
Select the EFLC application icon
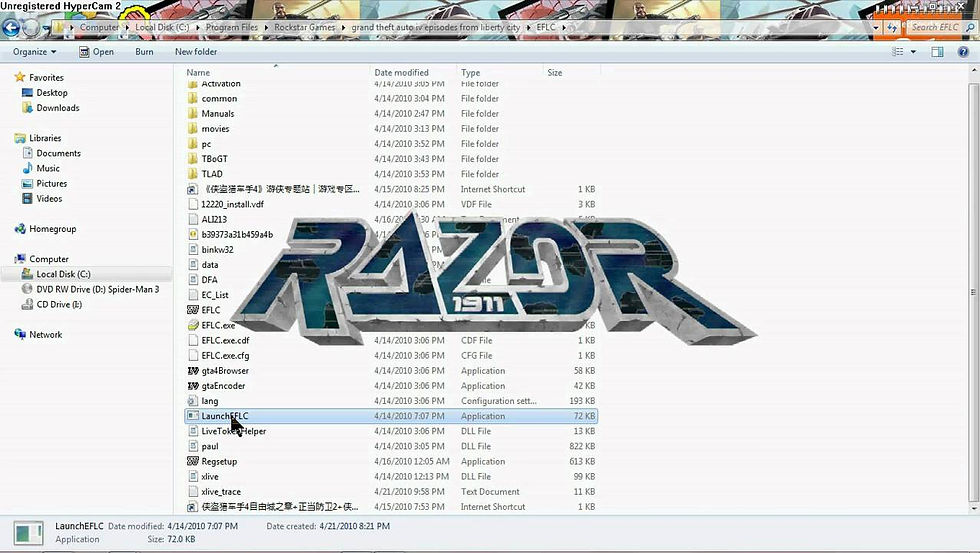(x=193, y=310)
